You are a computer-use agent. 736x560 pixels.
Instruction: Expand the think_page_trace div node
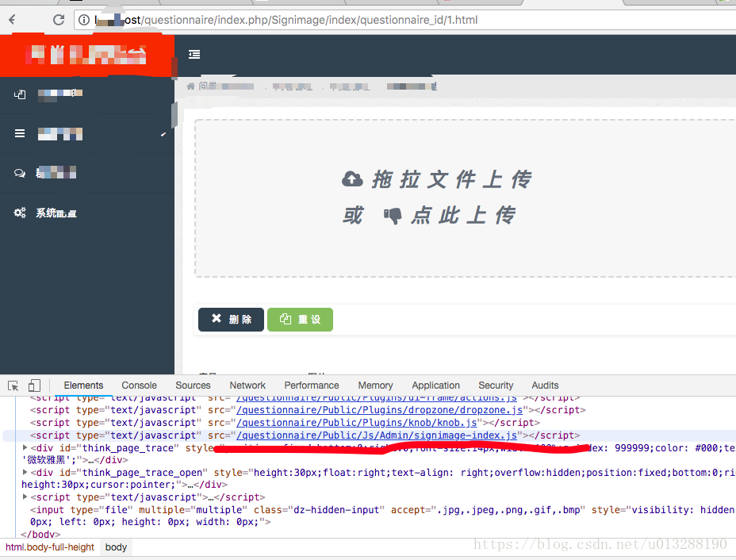tap(25, 448)
